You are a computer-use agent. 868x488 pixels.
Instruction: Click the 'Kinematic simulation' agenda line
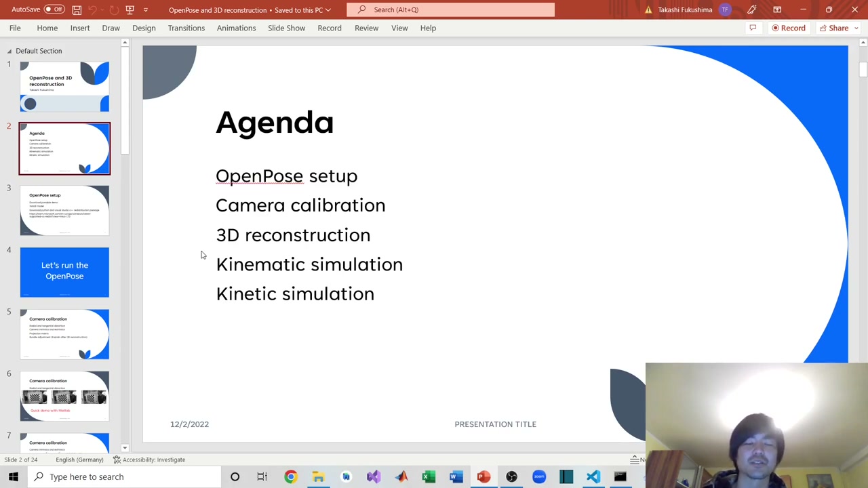pos(309,264)
